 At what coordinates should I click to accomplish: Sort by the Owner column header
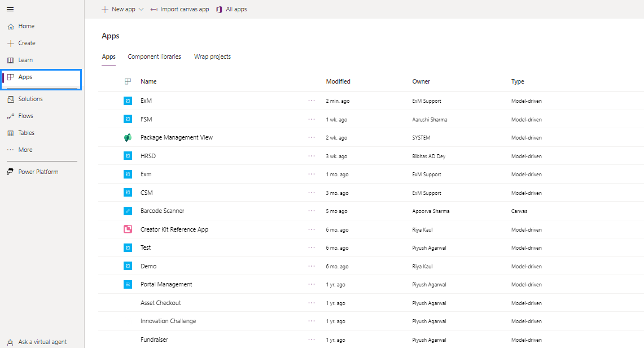coord(421,81)
